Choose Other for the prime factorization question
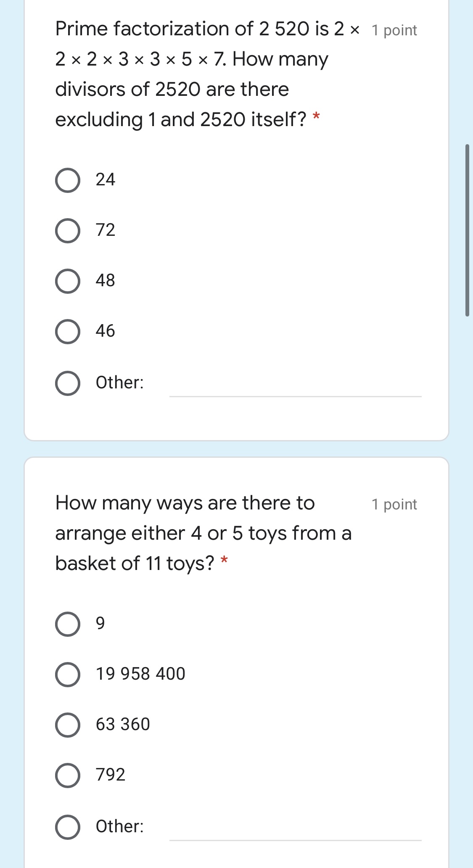473x868 pixels. 68,383
